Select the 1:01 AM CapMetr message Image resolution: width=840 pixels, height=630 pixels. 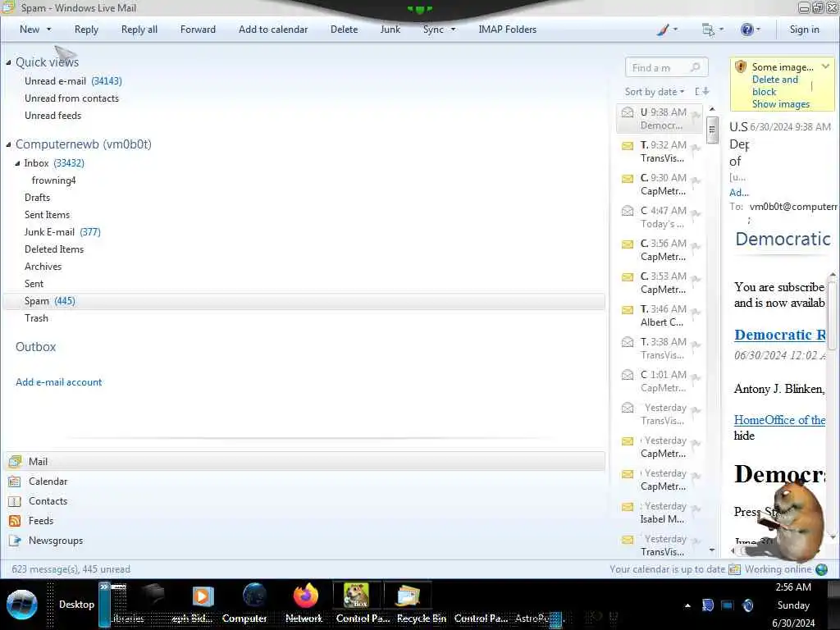(659, 381)
